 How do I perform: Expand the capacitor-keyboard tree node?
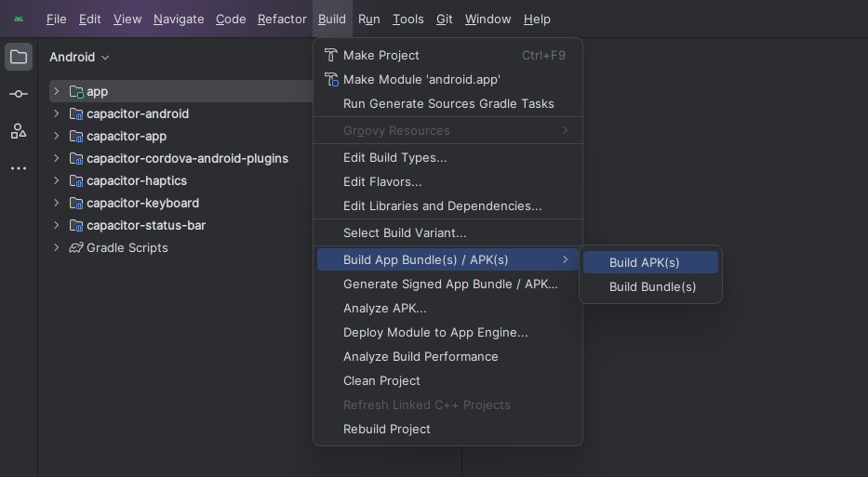point(57,203)
